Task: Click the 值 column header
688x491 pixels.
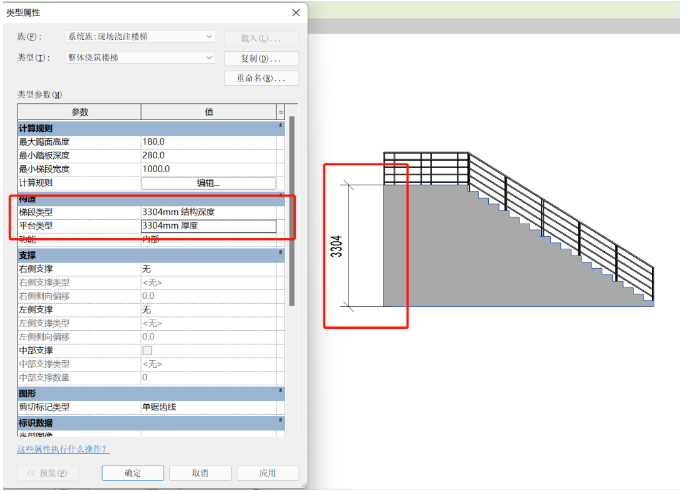Action: pyautogui.click(x=209, y=112)
